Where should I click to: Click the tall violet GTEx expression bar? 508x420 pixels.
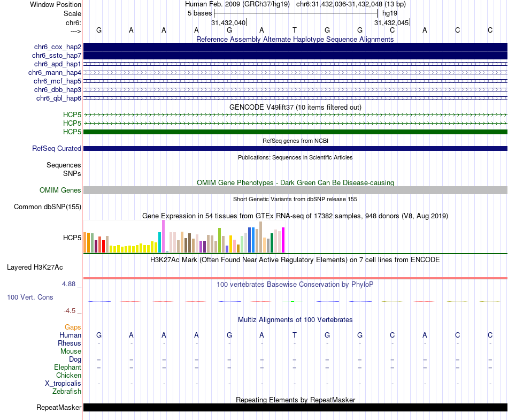click(163, 236)
